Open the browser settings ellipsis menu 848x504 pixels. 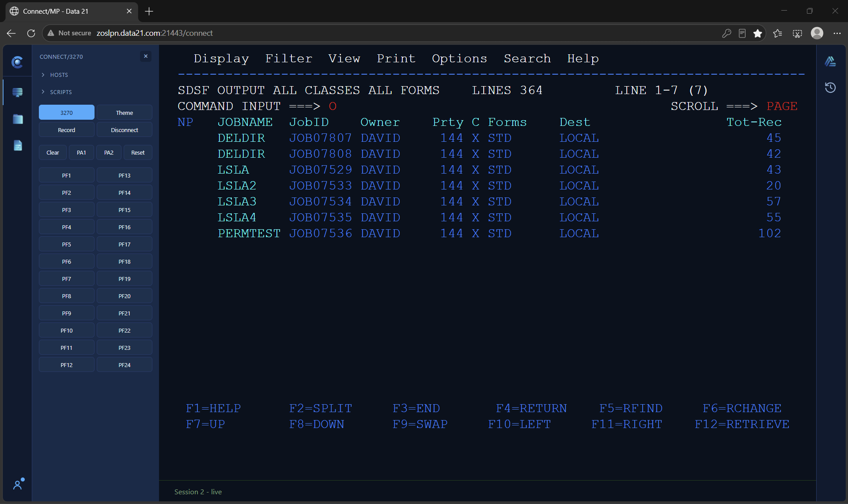837,33
